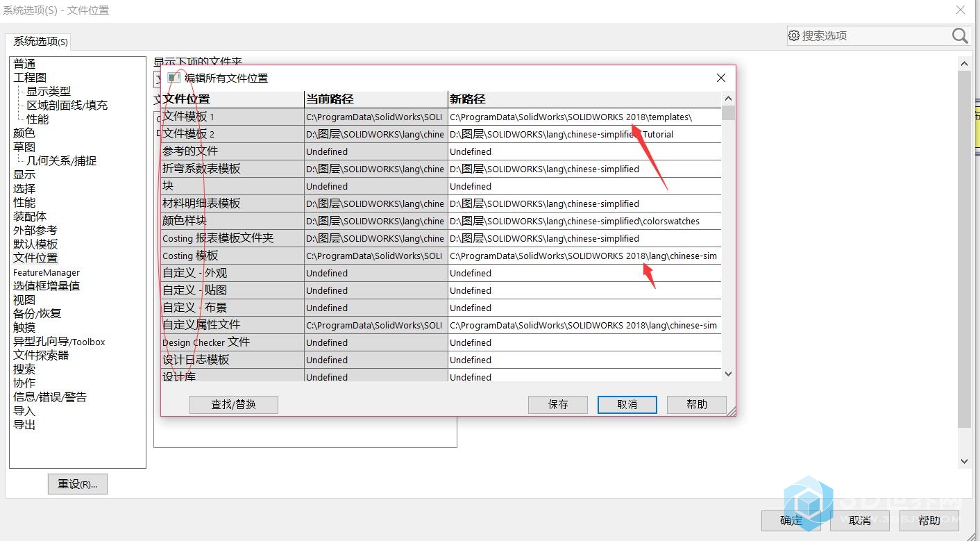
Task: Click the 文件位置 column header
Action: coord(233,99)
